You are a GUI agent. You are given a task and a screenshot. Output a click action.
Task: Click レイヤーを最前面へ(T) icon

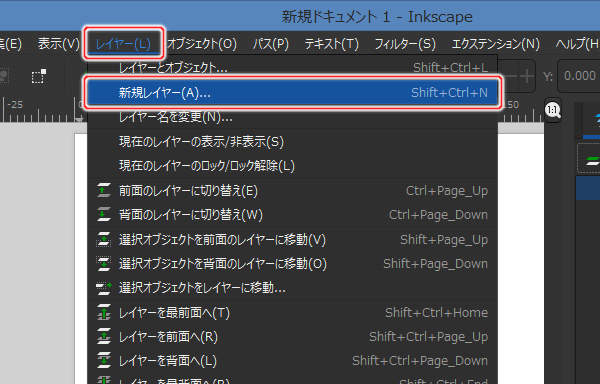click(x=104, y=312)
